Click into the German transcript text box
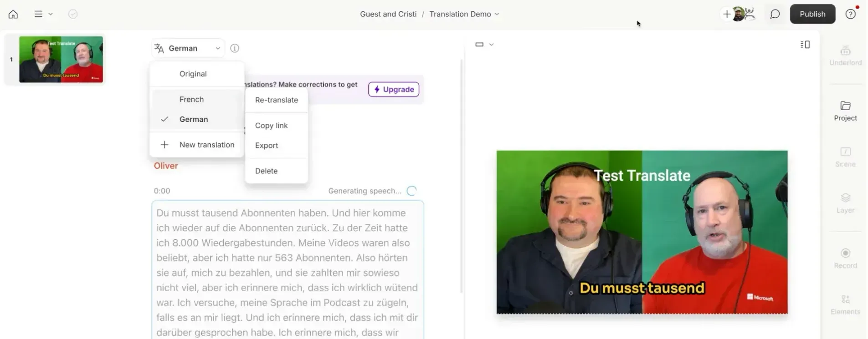 pyautogui.click(x=288, y=270)
